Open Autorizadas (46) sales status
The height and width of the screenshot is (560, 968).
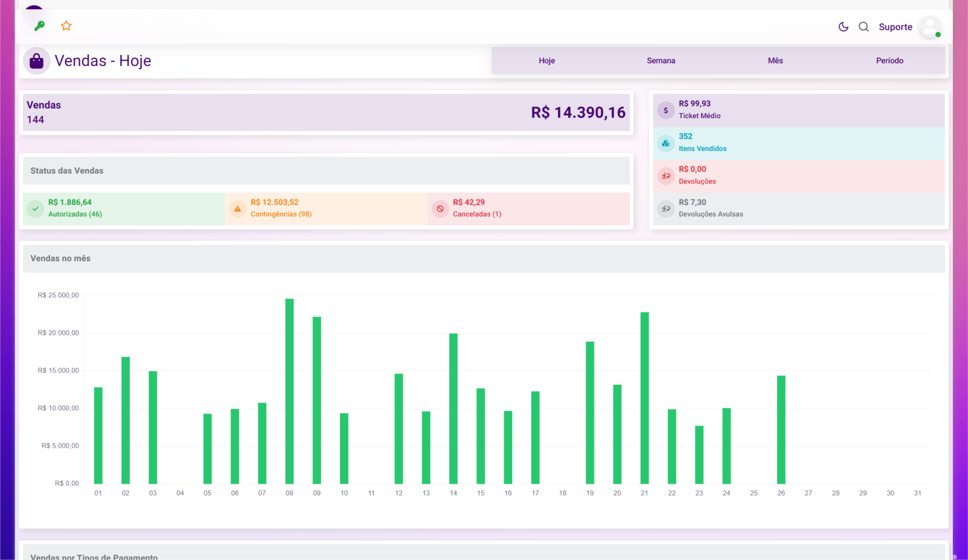[x=124, y=209]
